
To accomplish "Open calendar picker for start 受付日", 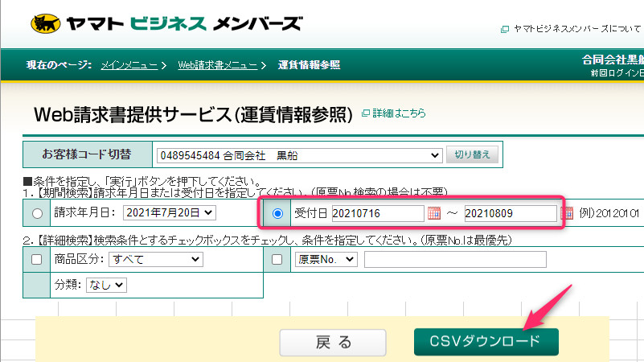I will (x=433, y=213).
